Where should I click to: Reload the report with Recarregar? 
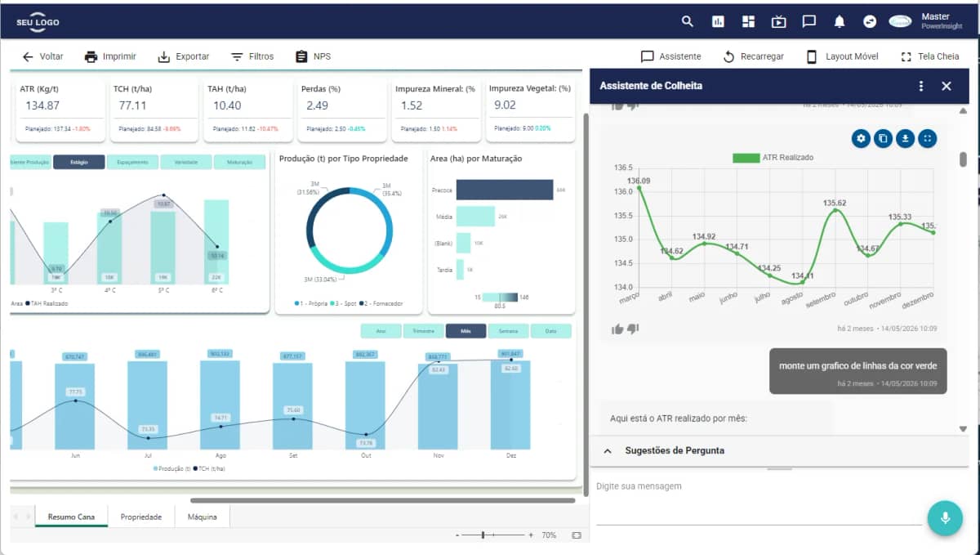point(753,56)
